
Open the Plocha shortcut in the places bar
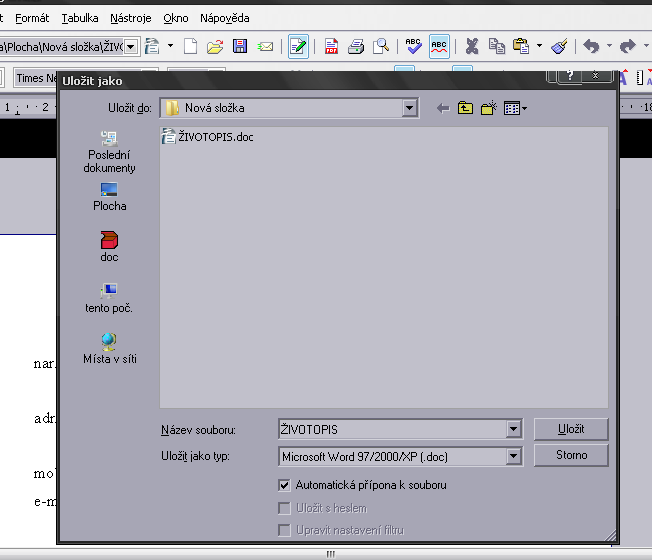[x=109, y=197]
